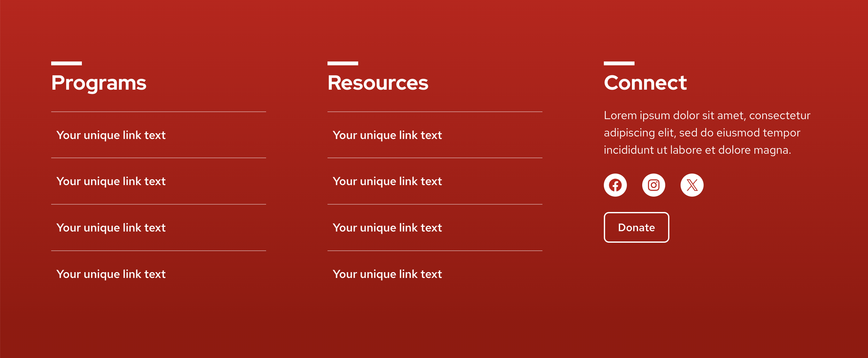Follow the last link under Resources
The image size is (868, 358).
[387, 274]
